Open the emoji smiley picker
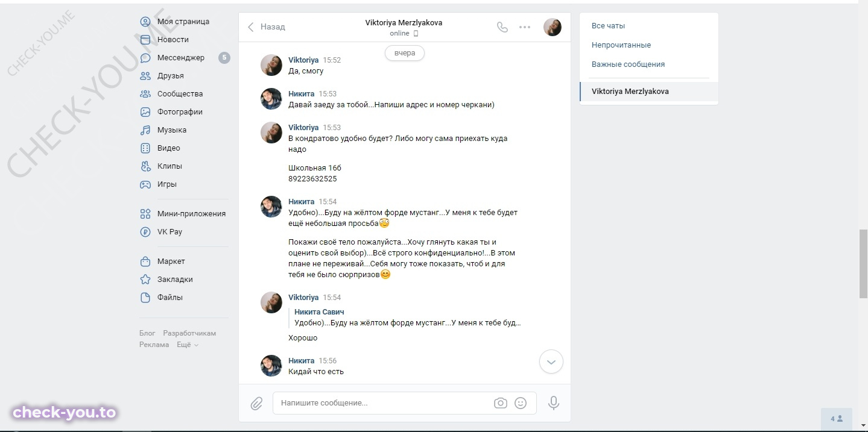This screenshot has height=432, width=868. (521, 403)
